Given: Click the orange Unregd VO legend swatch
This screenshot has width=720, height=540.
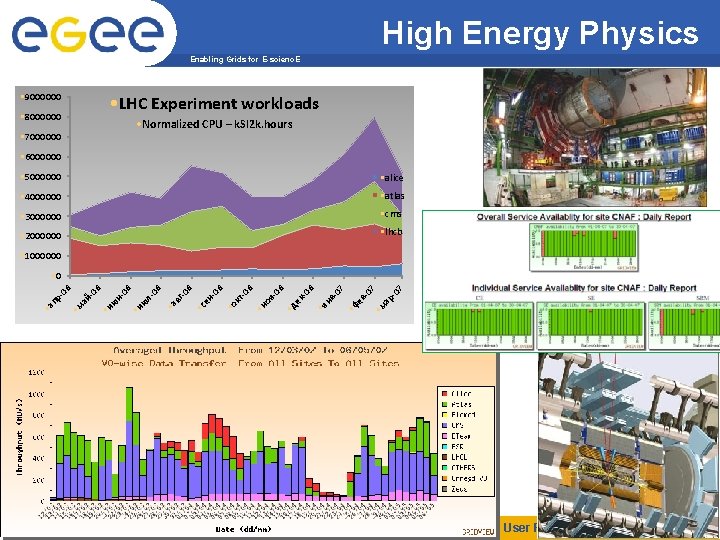Looking at the screenshot, I should point(444,478).
